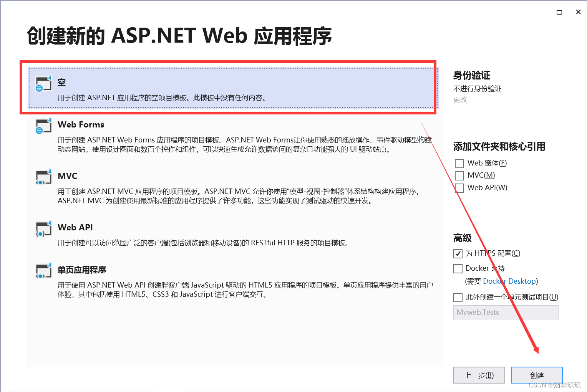587x392 pixels.
Task: Click the MVC description paragraph
Action: (240, 196)
